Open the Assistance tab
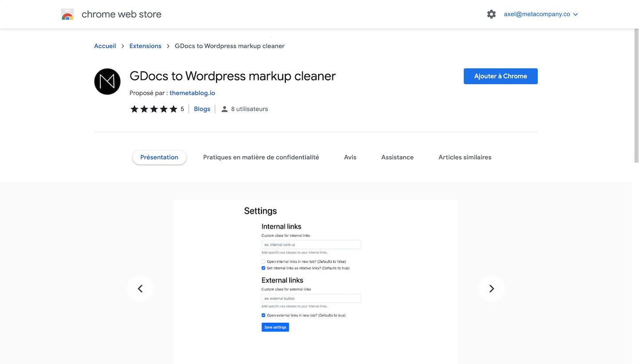The height and width of the screenshot is (364, 639). (x=397, y=157)
